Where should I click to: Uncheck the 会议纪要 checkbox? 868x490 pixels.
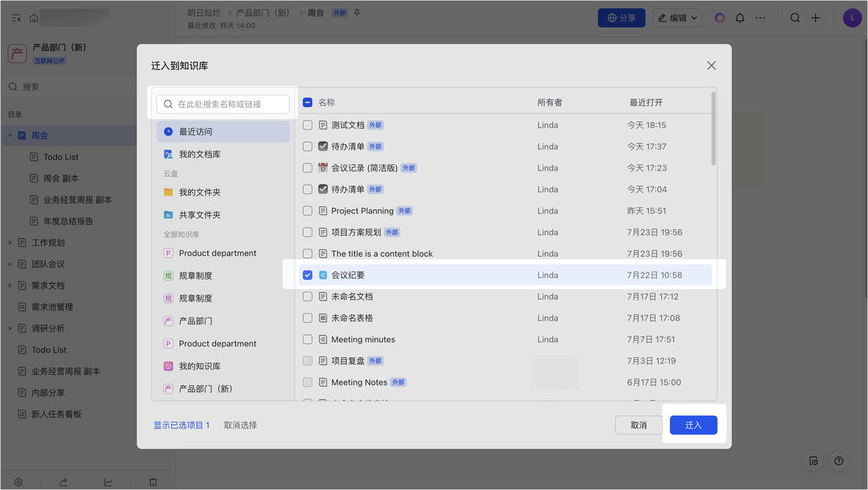(x=308, y=275)
